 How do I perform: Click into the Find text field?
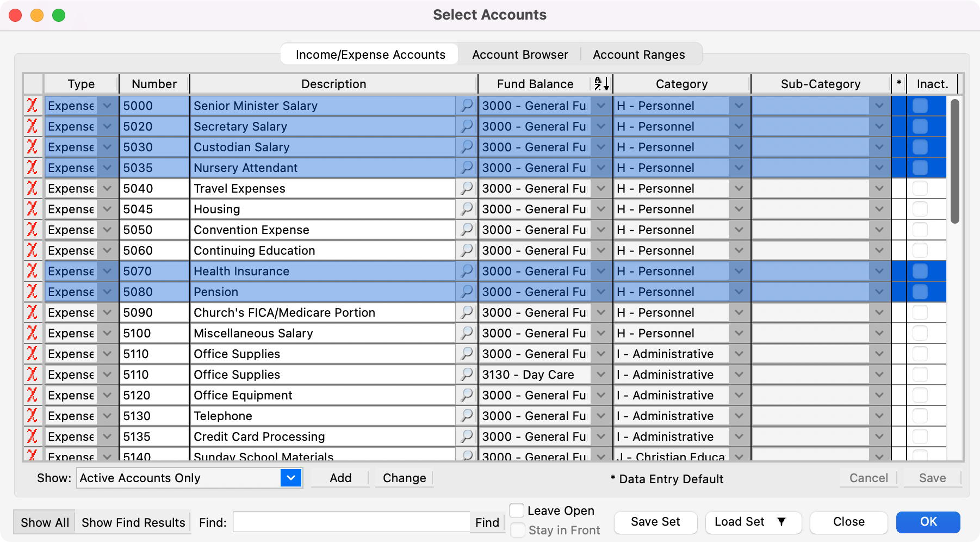point(351,522)
